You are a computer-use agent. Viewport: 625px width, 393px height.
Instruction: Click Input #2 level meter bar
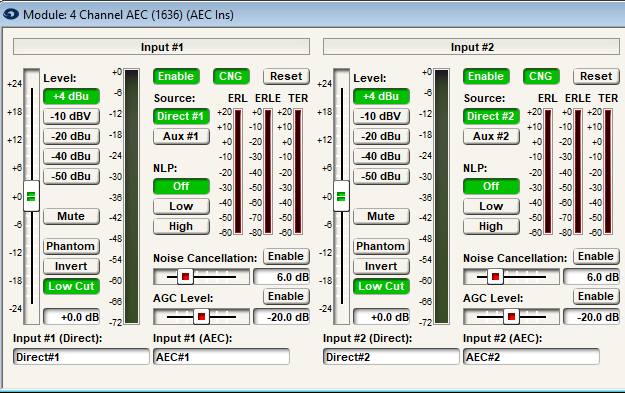pos(442,196)
